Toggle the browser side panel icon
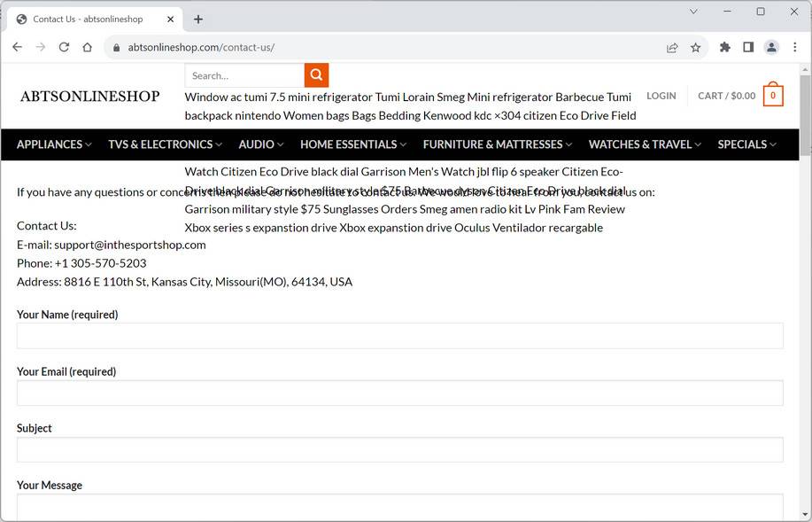The image size is (812, 522). (x=748, y=48)
